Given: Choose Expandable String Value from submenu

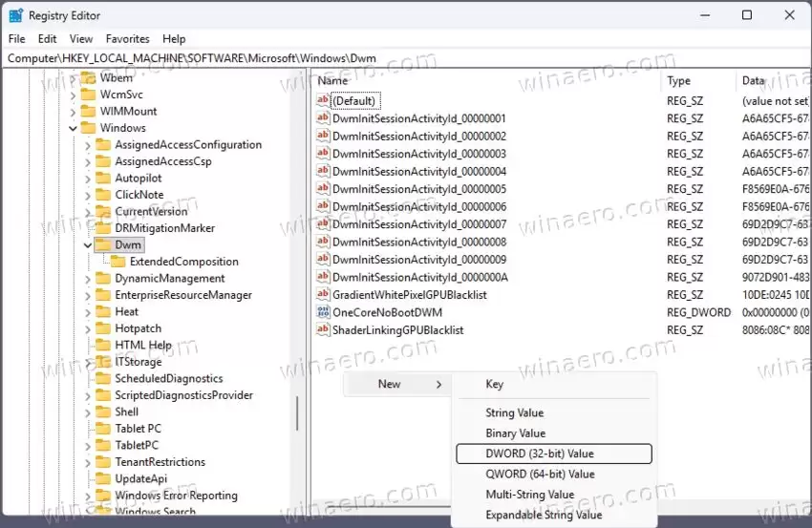Looking at the screenshot, I should [553, 515].
